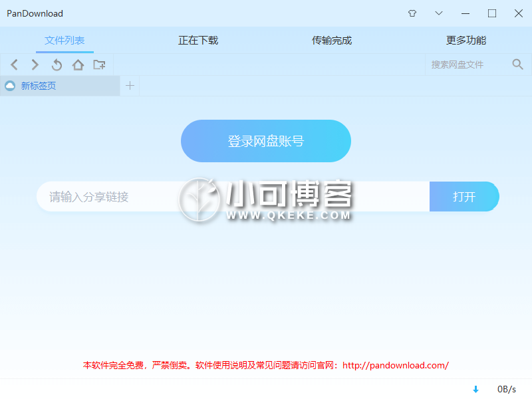
Task: Add a new tab with plus button
Action: 130,86
